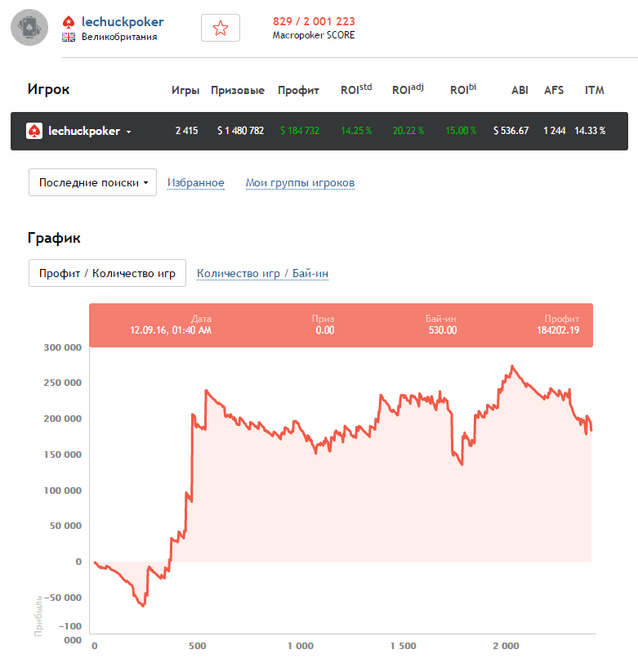The width and height of the screenshot is (638, 663).
Task: Click the ROI adj column header
Action: [408, 89]
